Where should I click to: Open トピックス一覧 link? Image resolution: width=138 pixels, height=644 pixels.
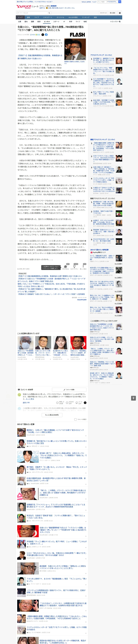[115, 21]
